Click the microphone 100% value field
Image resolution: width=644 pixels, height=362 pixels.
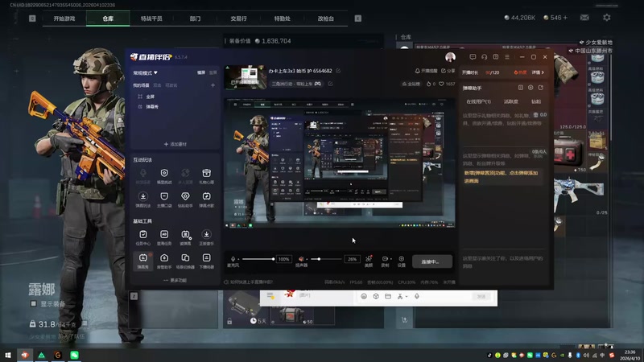pyautogui.click(x=283, y=259)
